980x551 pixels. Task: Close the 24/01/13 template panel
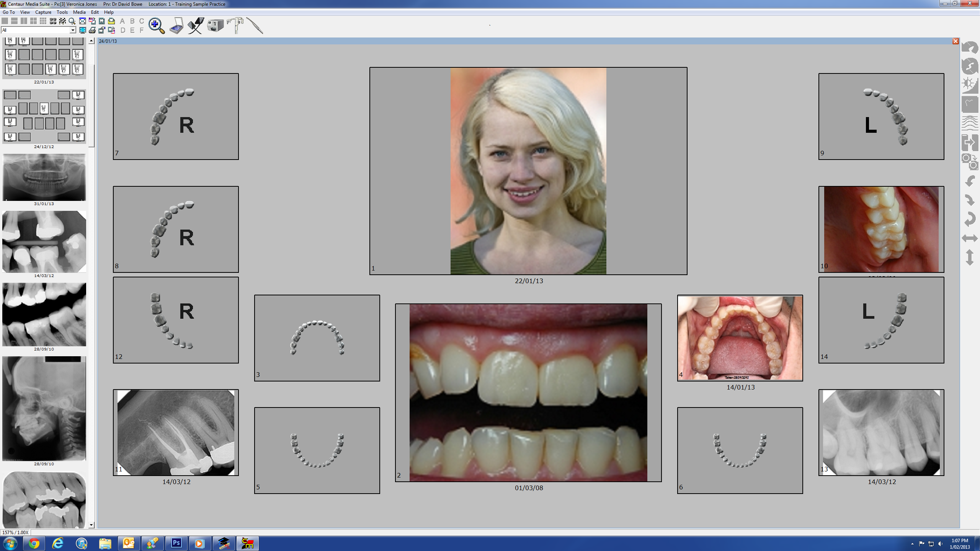tap(955, 41)
